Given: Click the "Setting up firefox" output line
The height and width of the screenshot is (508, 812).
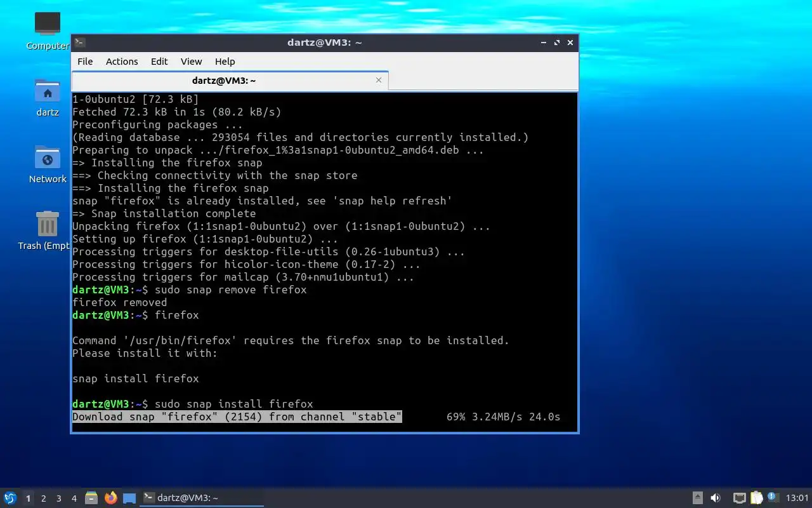Looking at the screenshot, I should pyautogui.click(x=206, y=239).
